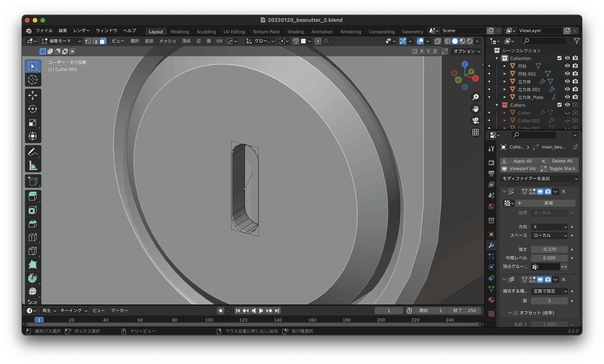Click the pan hand viewport icon

[475, 109]
